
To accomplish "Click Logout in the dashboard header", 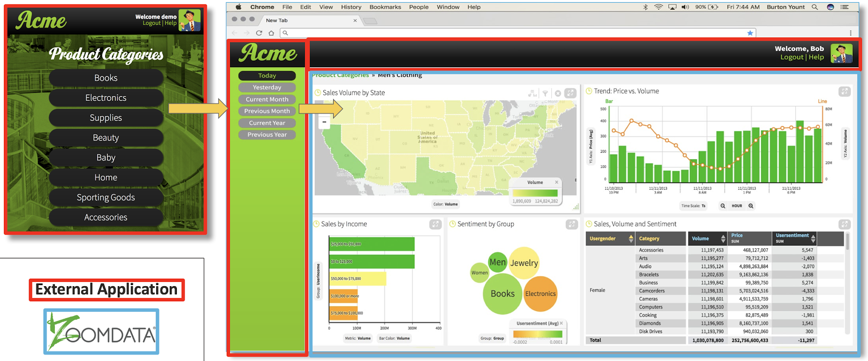I will pos(792,57).
